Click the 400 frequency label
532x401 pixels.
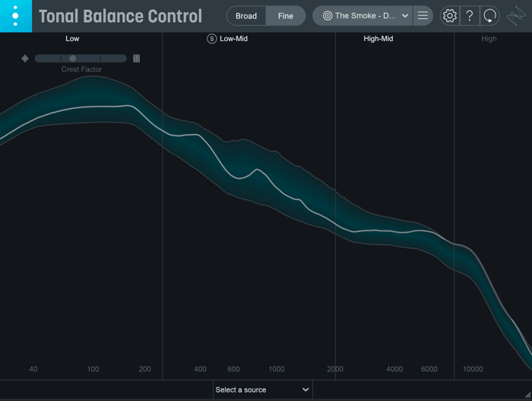[x=200, y=369]
